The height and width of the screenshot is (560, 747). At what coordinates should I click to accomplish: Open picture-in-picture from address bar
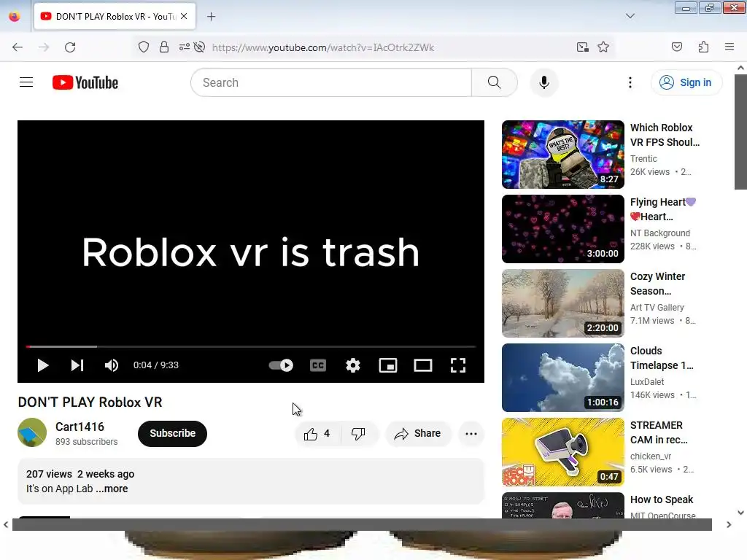(582, 47)
